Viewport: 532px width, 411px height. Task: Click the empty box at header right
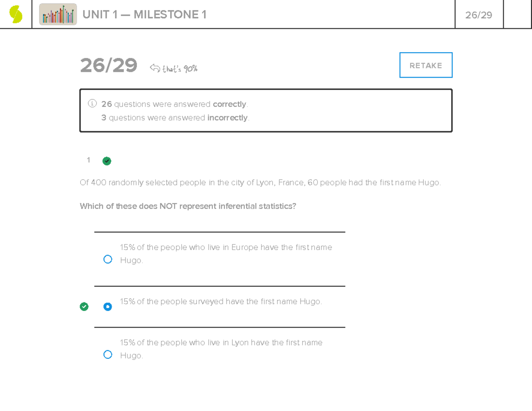coord(517,15)
